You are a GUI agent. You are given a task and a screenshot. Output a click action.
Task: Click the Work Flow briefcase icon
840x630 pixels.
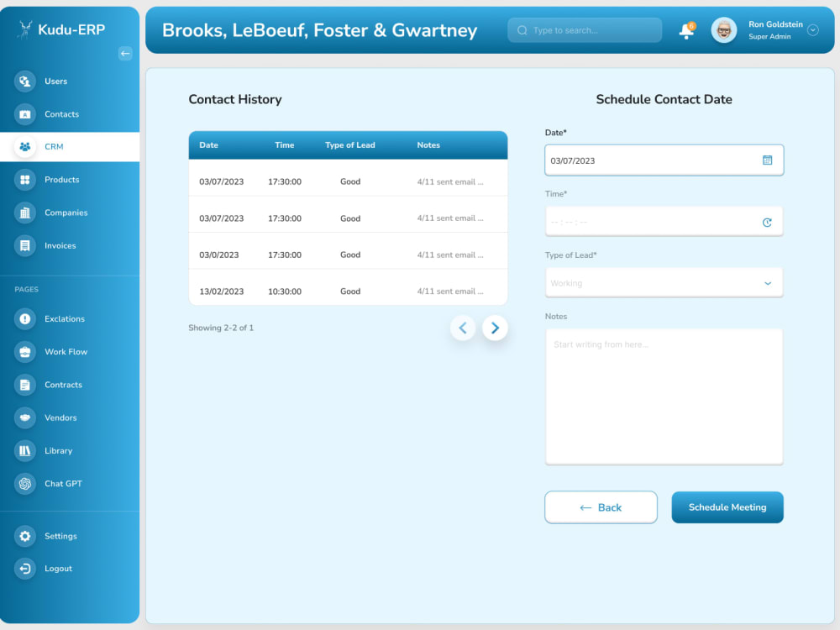point(24,352)
